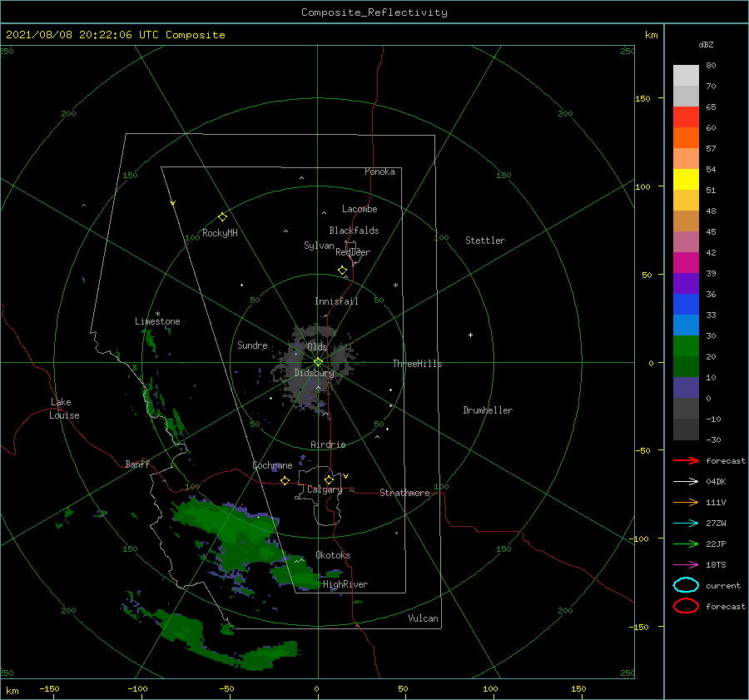Click the Vulcan label
The width and height of the screenshot is (749, 700).
click(424, 618)
